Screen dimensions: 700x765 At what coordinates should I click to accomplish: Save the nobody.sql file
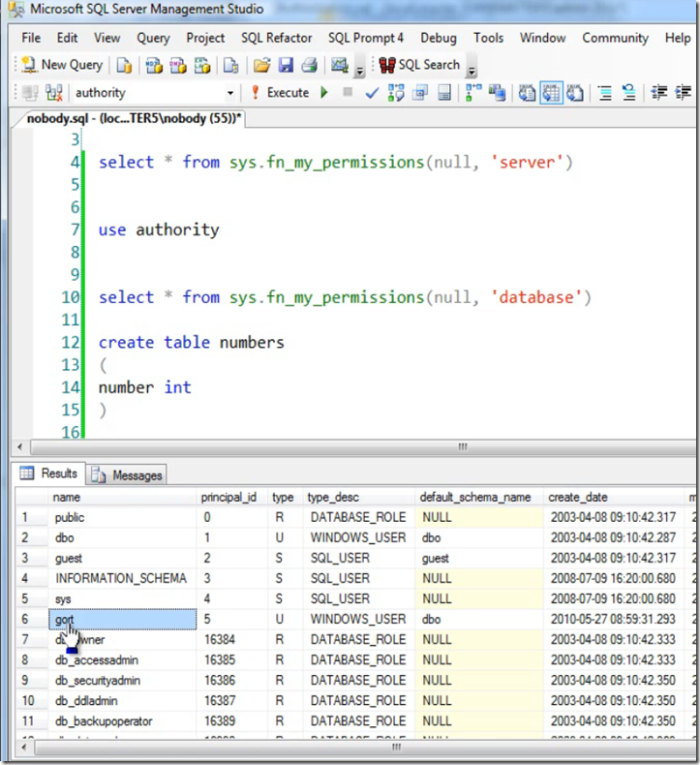[x=286, y=65]
